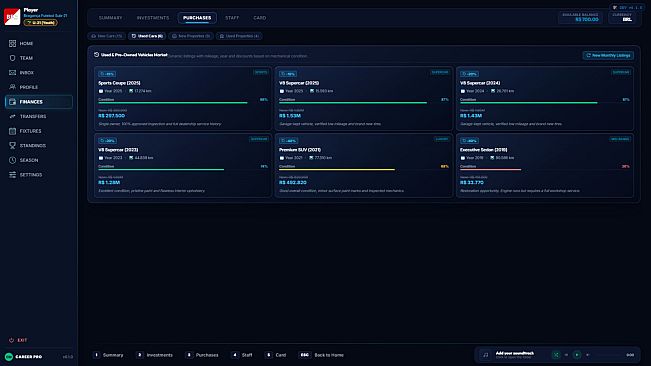Skip to previous track in player

click(x=566, y=355)
